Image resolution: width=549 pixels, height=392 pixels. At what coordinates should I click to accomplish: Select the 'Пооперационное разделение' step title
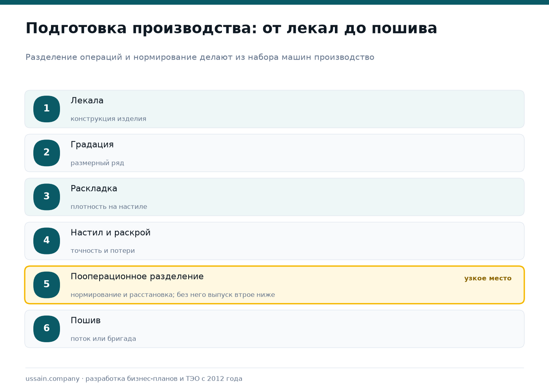tap(137, 277)
